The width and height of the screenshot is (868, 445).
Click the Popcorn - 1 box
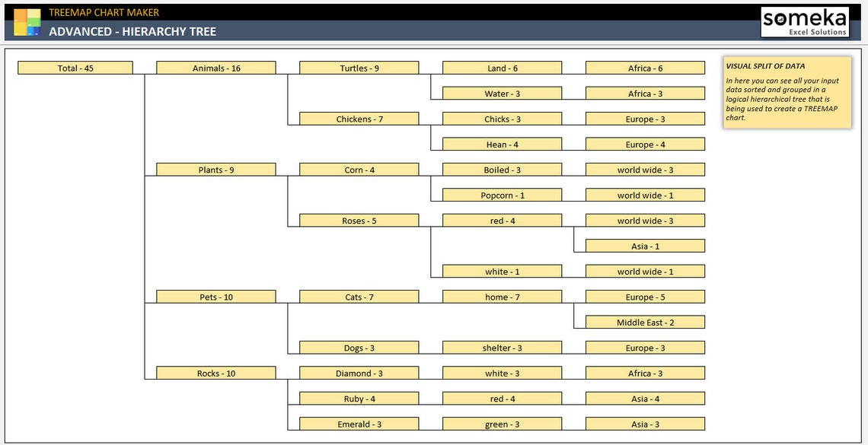(x=502, y=195)
